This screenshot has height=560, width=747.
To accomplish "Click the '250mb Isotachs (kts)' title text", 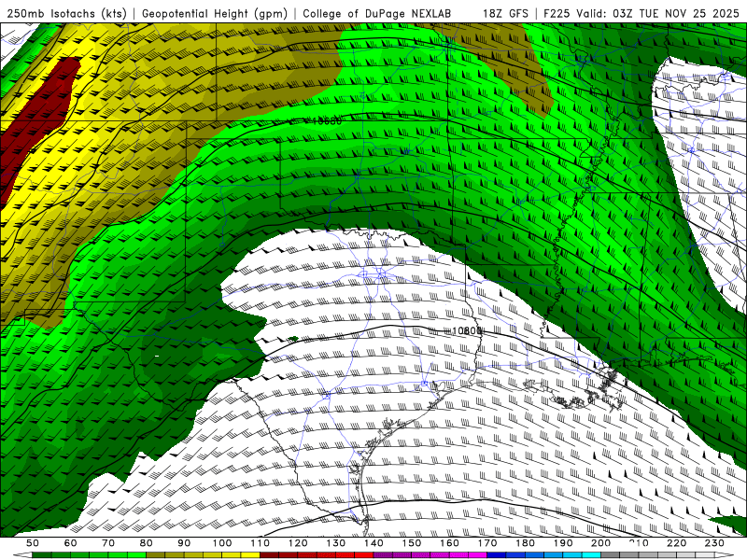I will pos(66,13).
